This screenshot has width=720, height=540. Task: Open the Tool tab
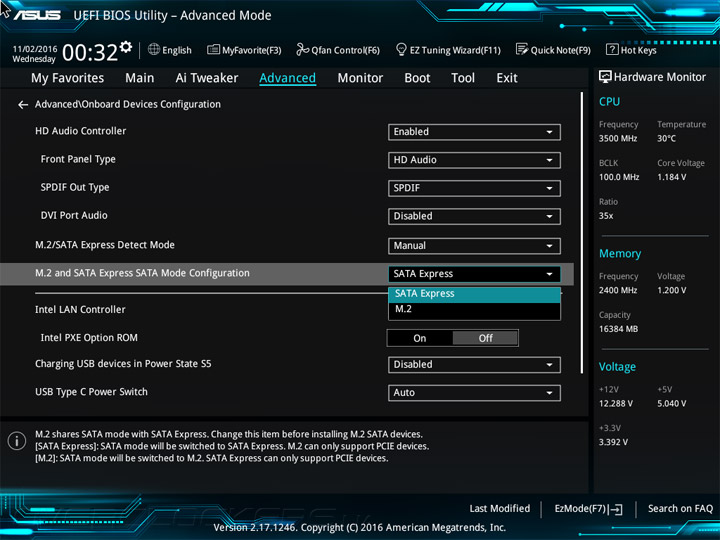coord(463,78)
